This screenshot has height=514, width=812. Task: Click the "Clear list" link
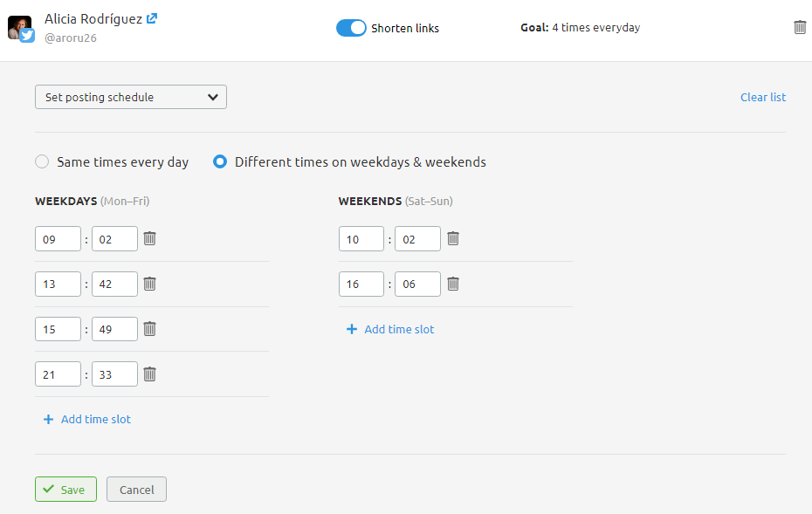(762, 97)
